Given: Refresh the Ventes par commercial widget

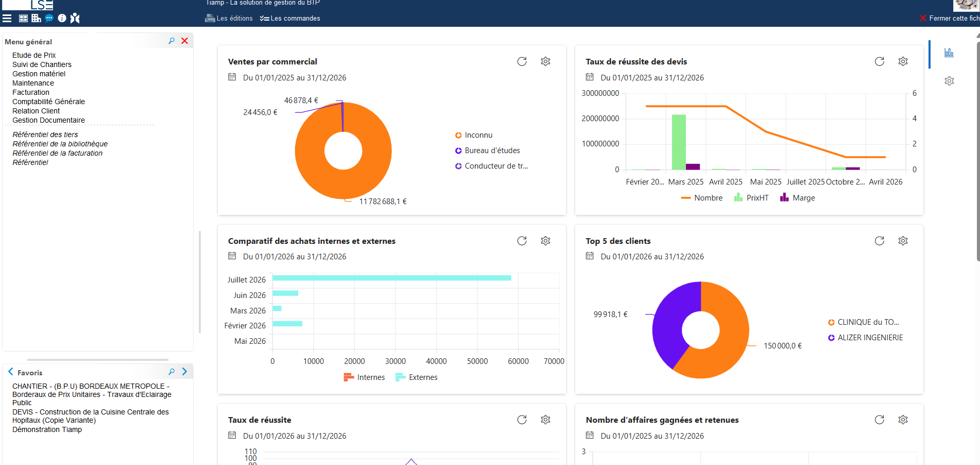Looking at the screenshot, I should (x=522, y=61).
